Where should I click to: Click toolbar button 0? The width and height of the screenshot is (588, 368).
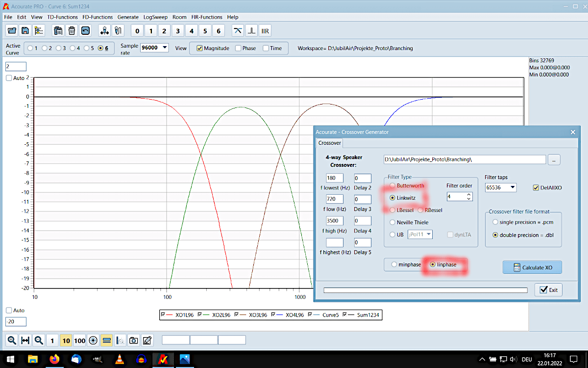point(137,31)
